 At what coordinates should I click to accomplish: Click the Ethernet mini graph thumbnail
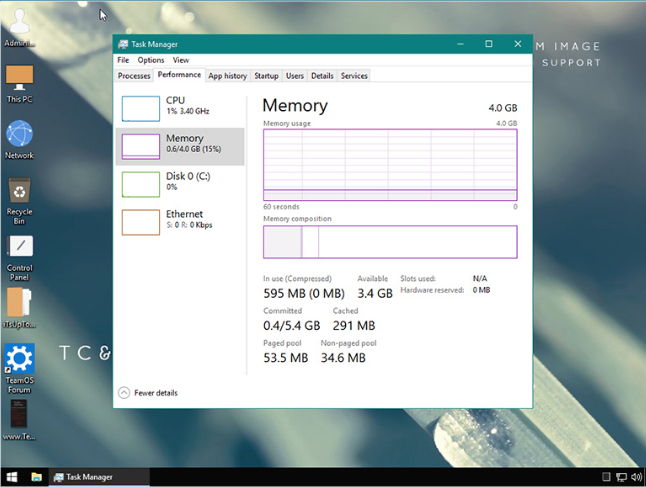coord(140,222)
